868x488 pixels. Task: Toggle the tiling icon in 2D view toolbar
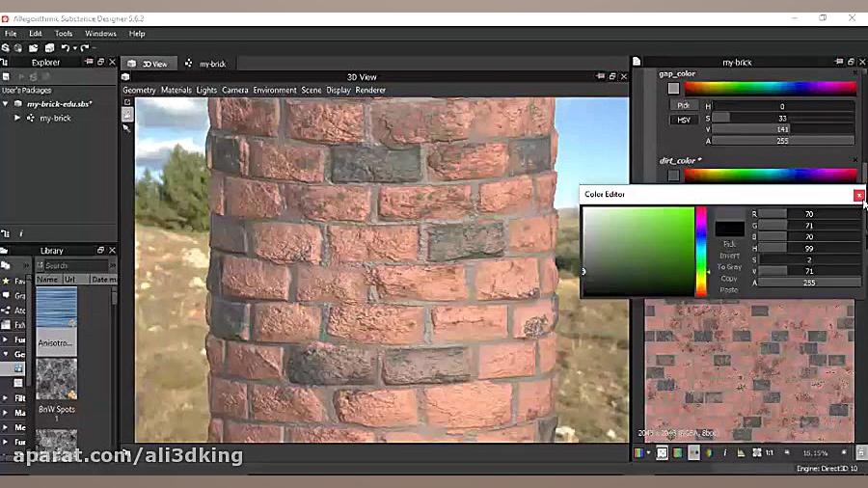click(662, 453)
